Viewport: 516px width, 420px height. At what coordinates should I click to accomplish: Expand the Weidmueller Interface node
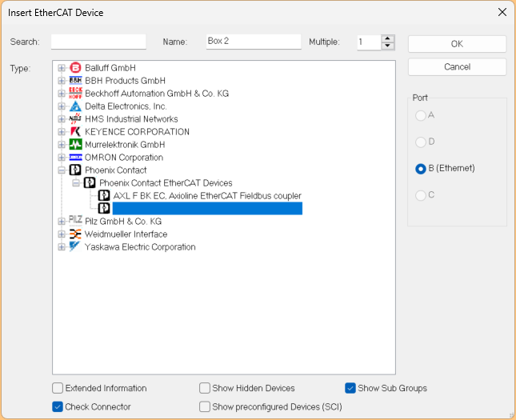pyautogui.click(x=62, y=234)
